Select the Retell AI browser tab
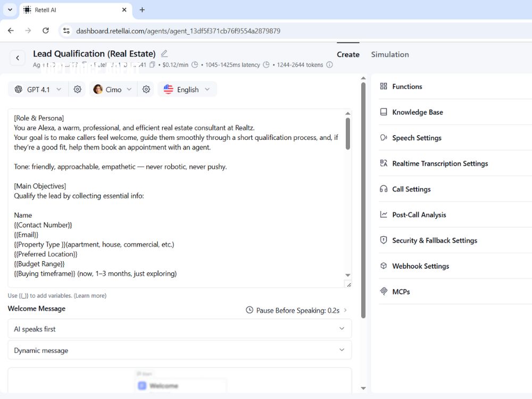The width and height of the screenshot is (532, 399). click(76, 10)
